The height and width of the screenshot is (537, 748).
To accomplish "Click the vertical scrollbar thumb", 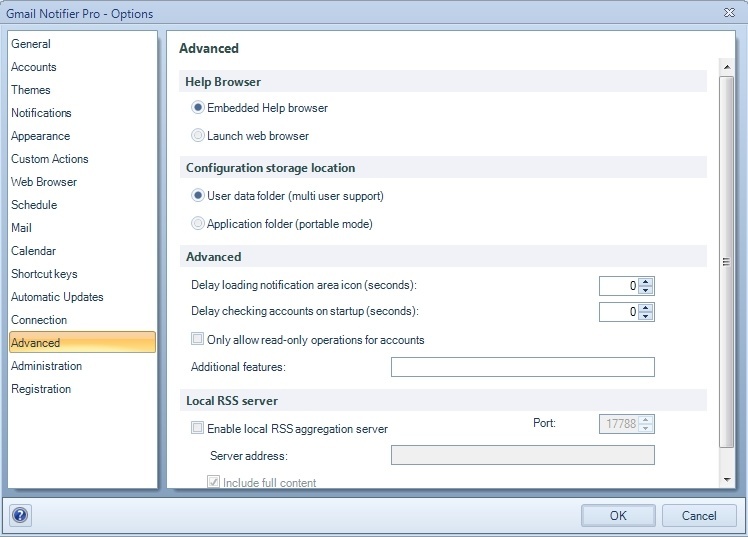I will (727, 262).
